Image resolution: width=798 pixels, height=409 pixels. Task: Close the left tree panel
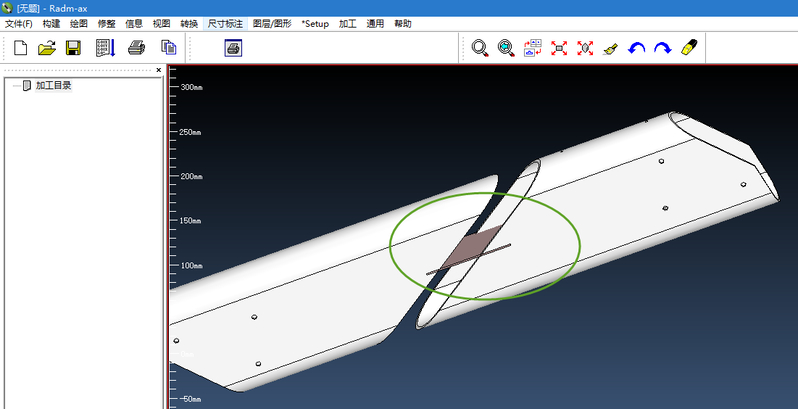pyautogui.click(x=158, y=70)
